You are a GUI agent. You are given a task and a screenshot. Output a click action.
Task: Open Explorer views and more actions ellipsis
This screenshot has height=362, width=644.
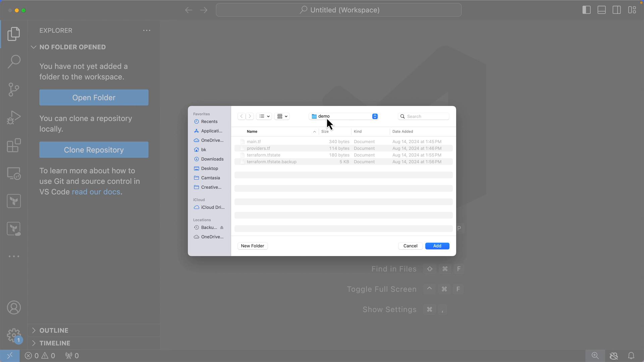(x=147, y=31)
